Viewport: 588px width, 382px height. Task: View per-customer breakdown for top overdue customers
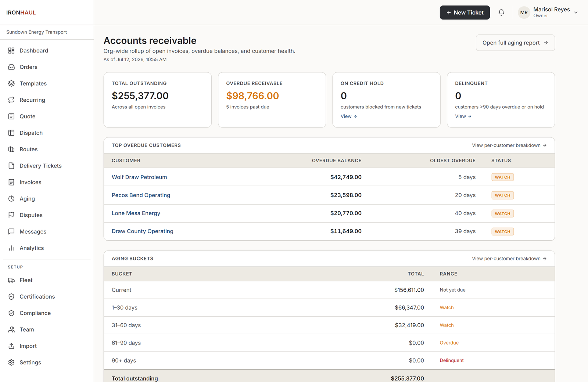pos(509,145)
